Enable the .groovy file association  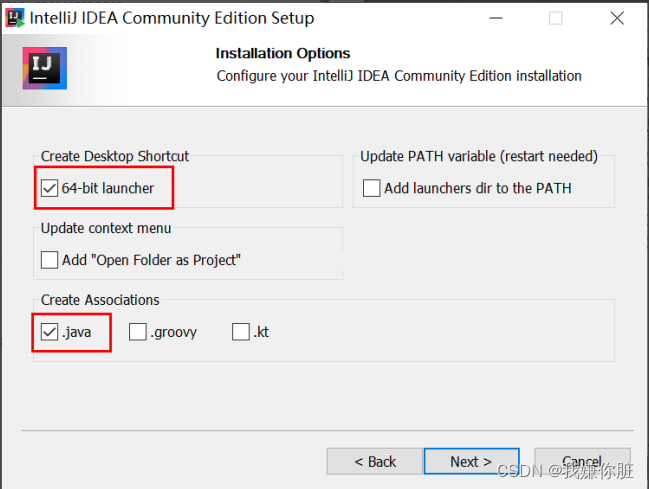pos(138,332)
